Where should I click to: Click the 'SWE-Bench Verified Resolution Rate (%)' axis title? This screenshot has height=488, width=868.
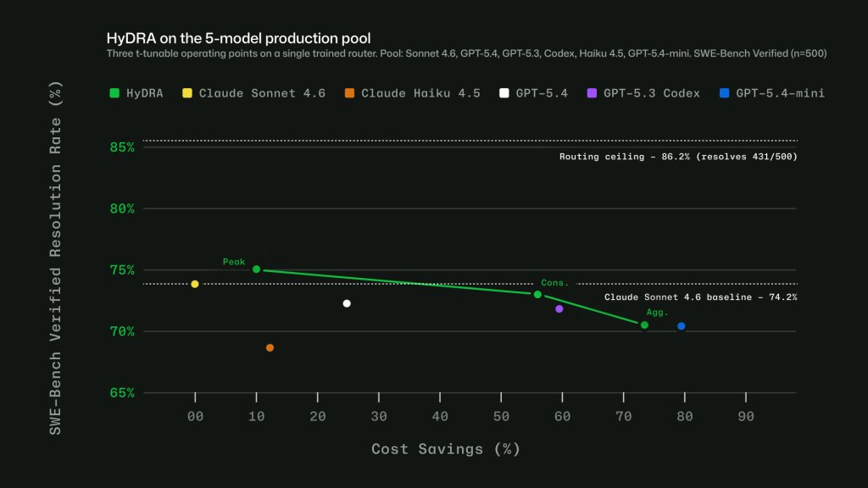click(55, 258)
